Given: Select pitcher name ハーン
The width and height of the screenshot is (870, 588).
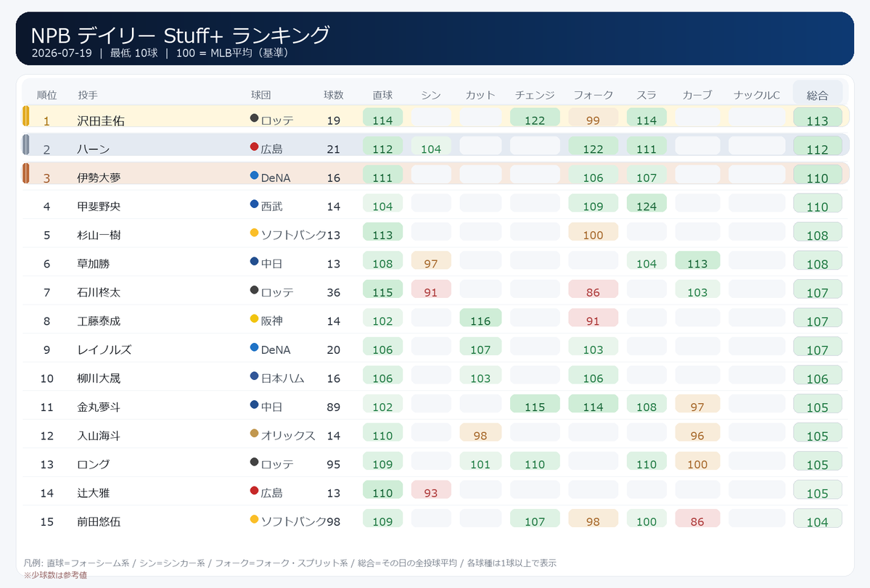Looking at the screenshot, I should click(93, 149).
